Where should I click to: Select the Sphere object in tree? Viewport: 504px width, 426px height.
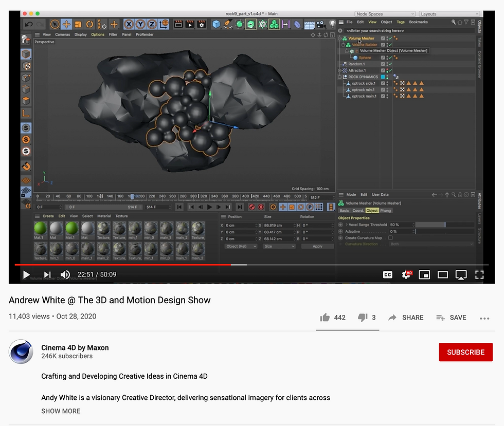[x=365, y=58]
